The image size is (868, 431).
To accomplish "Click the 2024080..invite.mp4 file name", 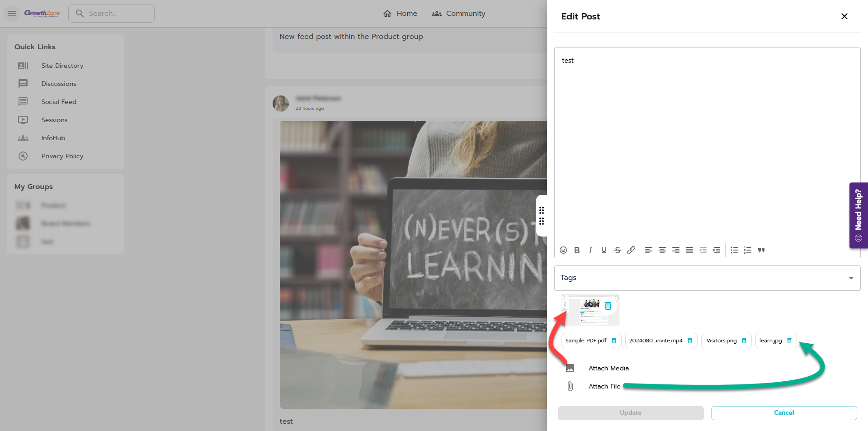I will click(656, 341).
